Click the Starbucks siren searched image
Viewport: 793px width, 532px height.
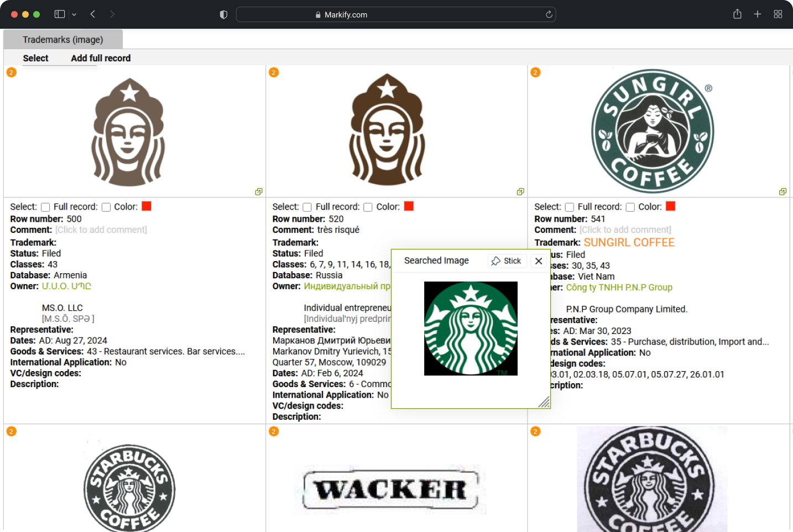471,328
